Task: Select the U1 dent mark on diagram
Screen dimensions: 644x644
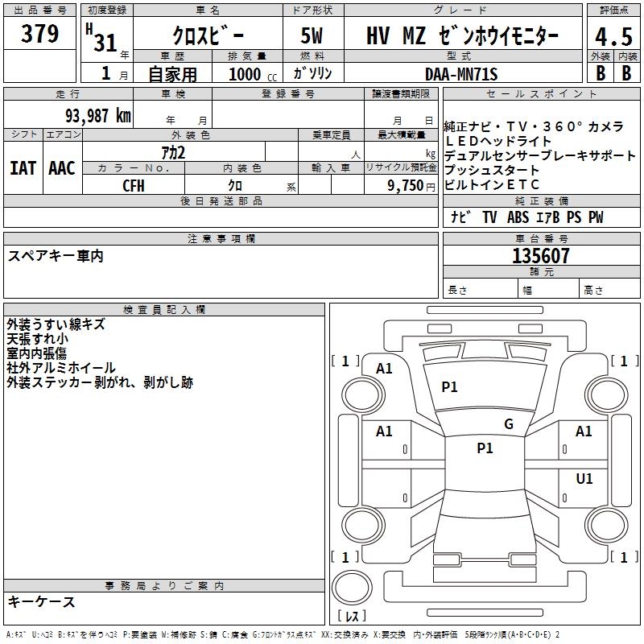Action: 584,479
